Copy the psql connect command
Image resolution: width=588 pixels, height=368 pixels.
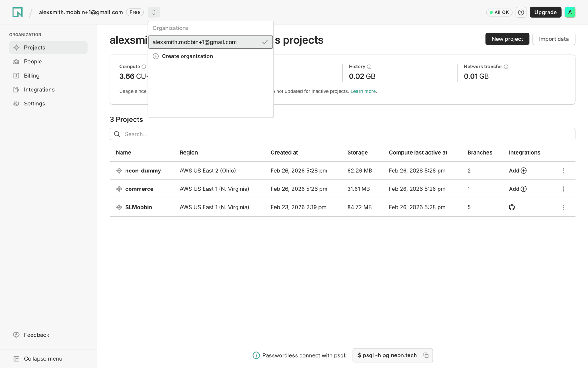pyautogui.click(x=426, y=355)
